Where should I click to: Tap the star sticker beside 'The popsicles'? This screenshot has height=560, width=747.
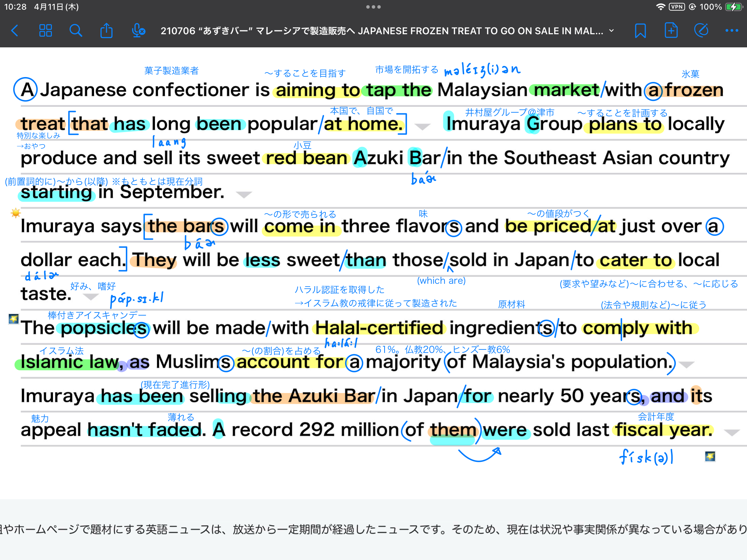tap(13, 319)
